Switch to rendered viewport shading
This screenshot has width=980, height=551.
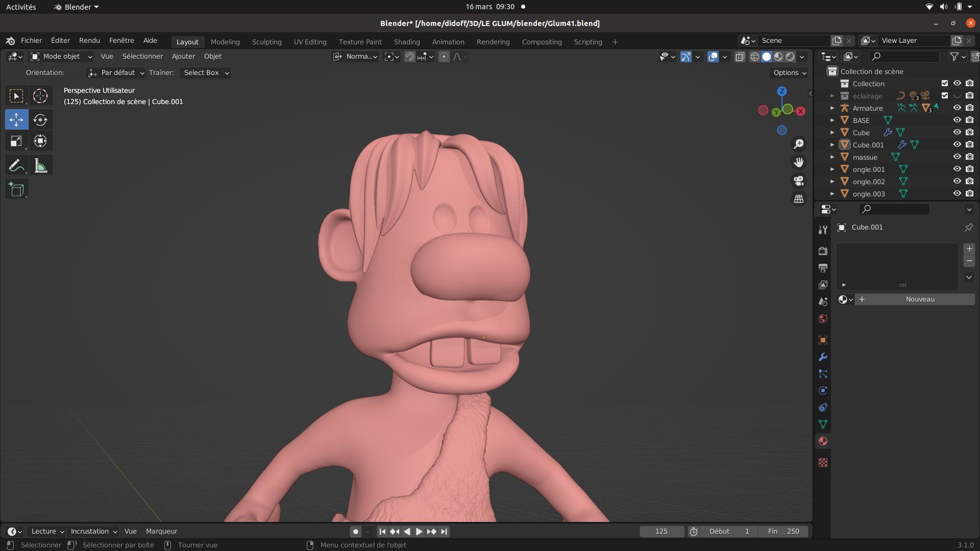[790, 57]
